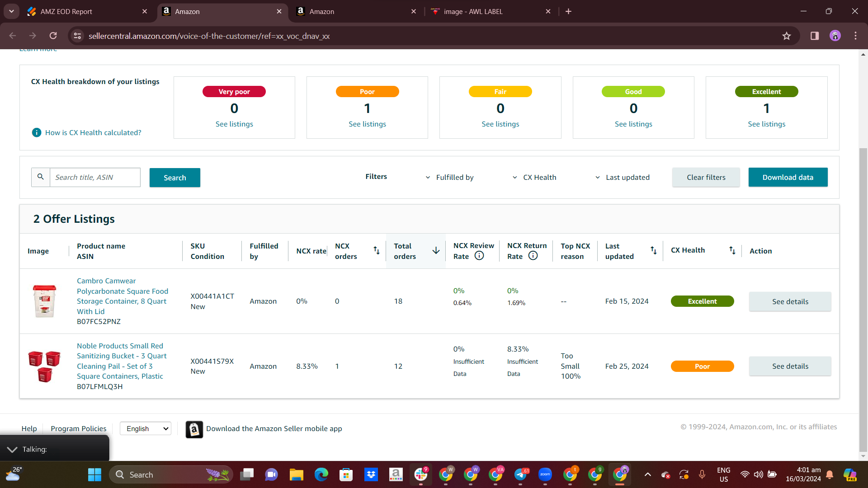Expand the Last updated filter
The width and height of the screenshot is (868, 488).
click(623, 177)
